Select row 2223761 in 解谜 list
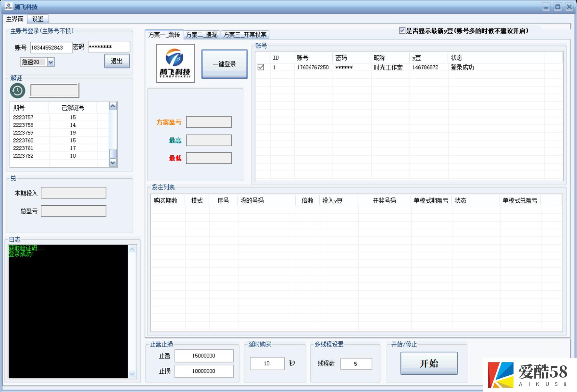The image size is (577, 392). pyautogui.click(x=60, y=148)
